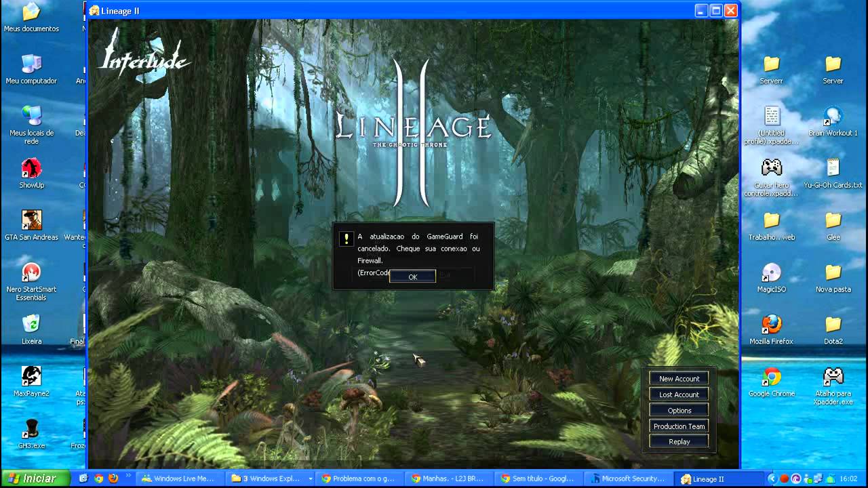Open Meus documentos desktop icon
The height and width of the screenshot is (488, 868).
click(x=31, y=18)
